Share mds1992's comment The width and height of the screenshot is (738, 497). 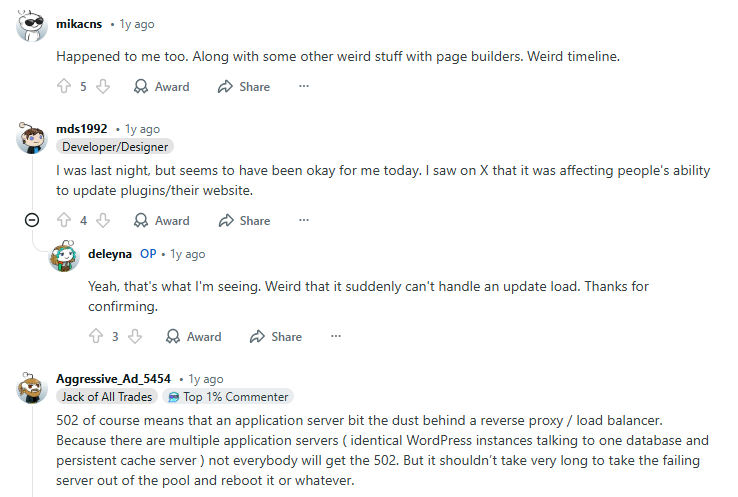(x=244, y=221)
